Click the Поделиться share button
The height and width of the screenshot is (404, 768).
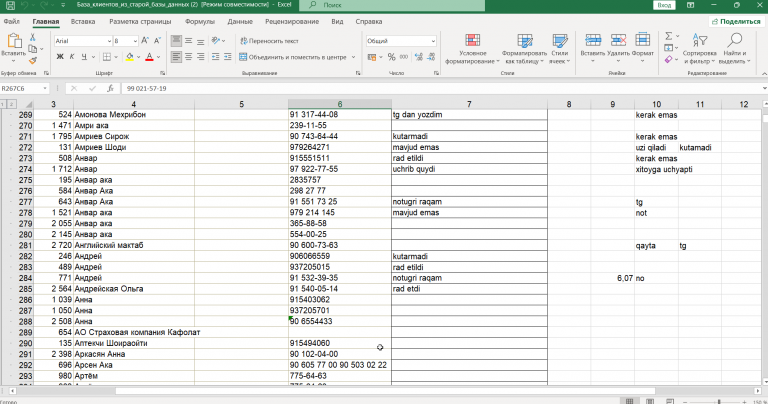point(736,22)
